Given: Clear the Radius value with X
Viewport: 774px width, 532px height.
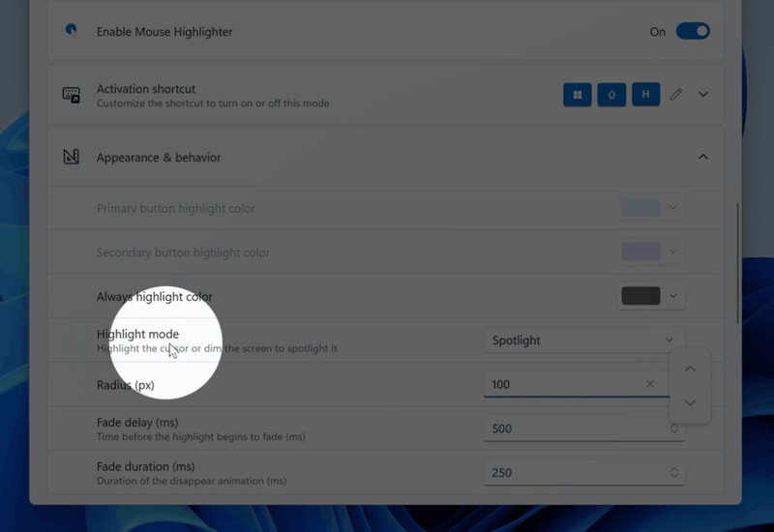Looking at the screenshot, I should 650,384.
